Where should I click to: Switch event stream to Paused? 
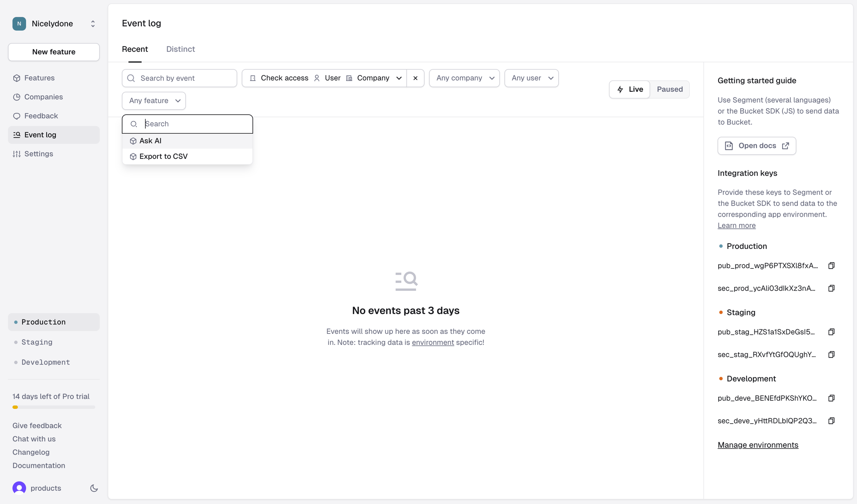[x=670, y=89]
